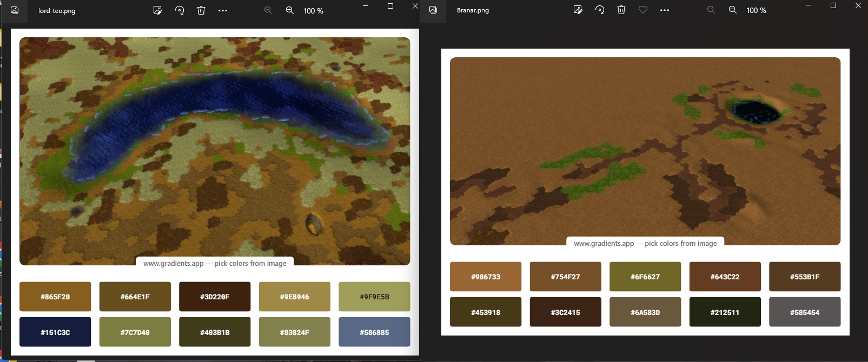
Task: Select the #212511 color swatch
Action: coord(725,312)
